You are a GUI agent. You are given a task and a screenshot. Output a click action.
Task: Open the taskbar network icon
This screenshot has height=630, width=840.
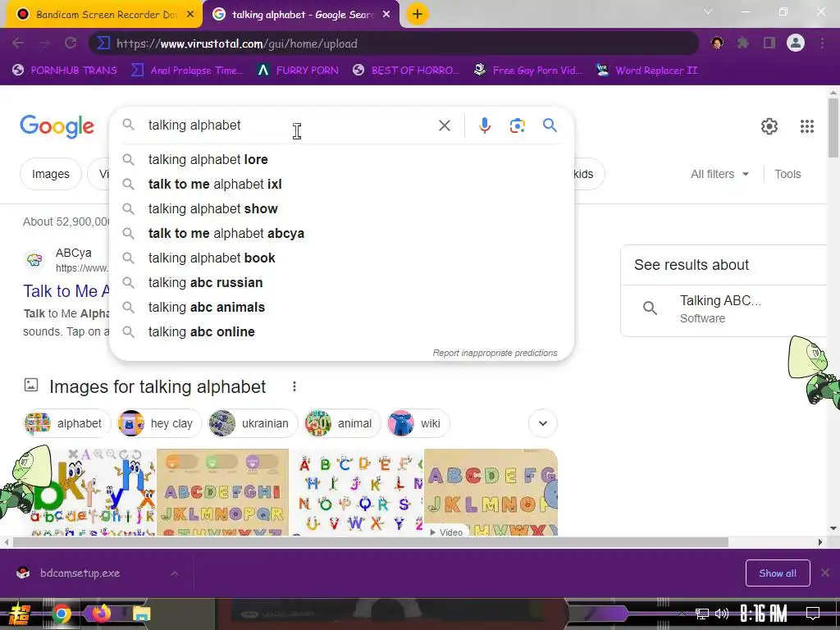click(x=702, y=614)
